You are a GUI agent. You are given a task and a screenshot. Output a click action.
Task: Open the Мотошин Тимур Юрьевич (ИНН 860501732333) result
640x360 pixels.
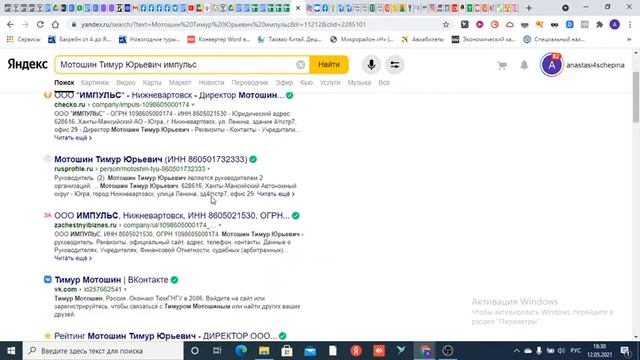coord(151,159)
